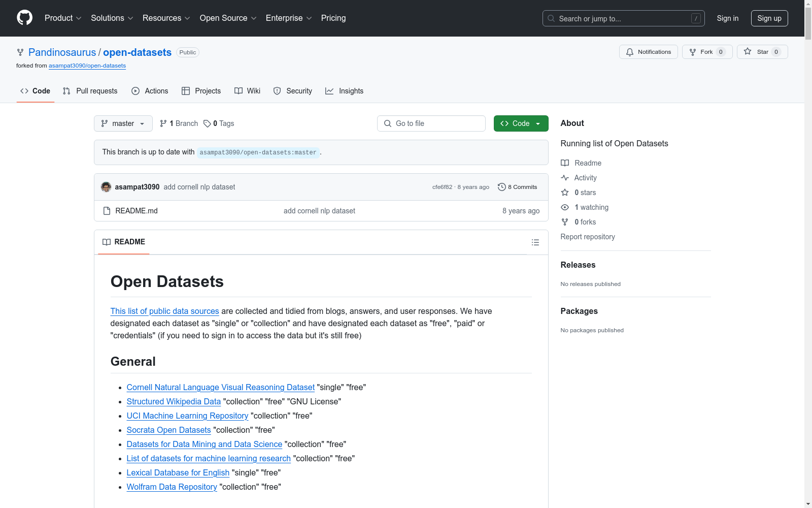Click the Pricing link
The height and width of the screenshot is (508, 812).
tap(333, 18)
